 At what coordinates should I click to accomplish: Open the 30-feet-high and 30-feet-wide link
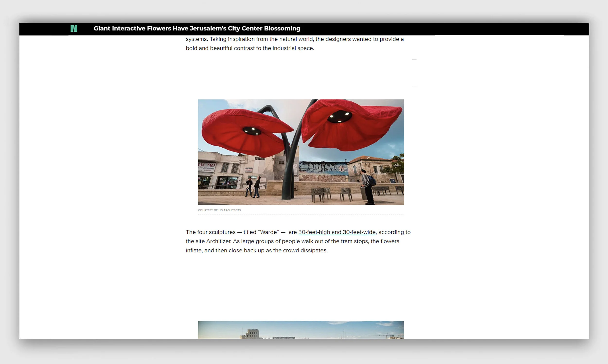point(337,232)
